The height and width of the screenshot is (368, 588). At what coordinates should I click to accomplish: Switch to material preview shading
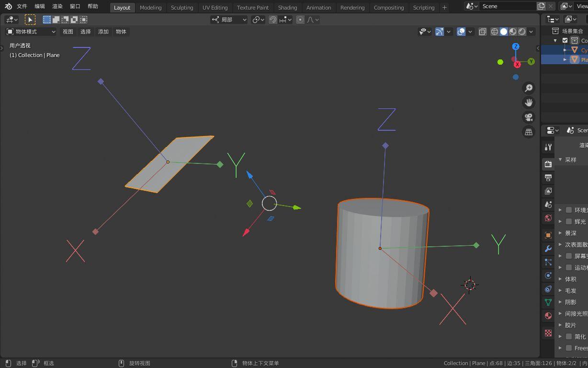[x=513, y=32]
